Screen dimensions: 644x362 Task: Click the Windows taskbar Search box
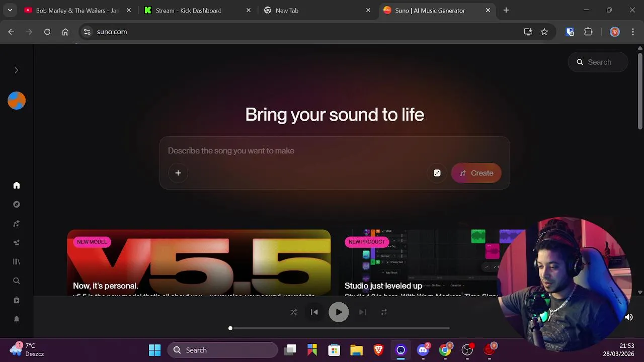[222, 350]
